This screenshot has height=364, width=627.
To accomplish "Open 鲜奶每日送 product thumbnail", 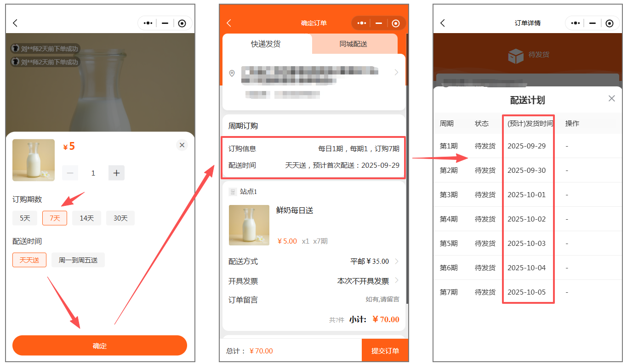I will pos(249,225).
